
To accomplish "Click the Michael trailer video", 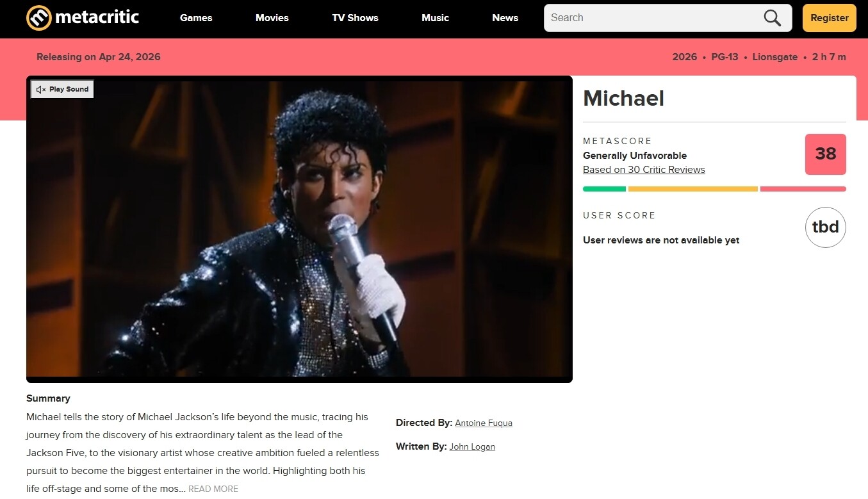I will coord(299,229).
